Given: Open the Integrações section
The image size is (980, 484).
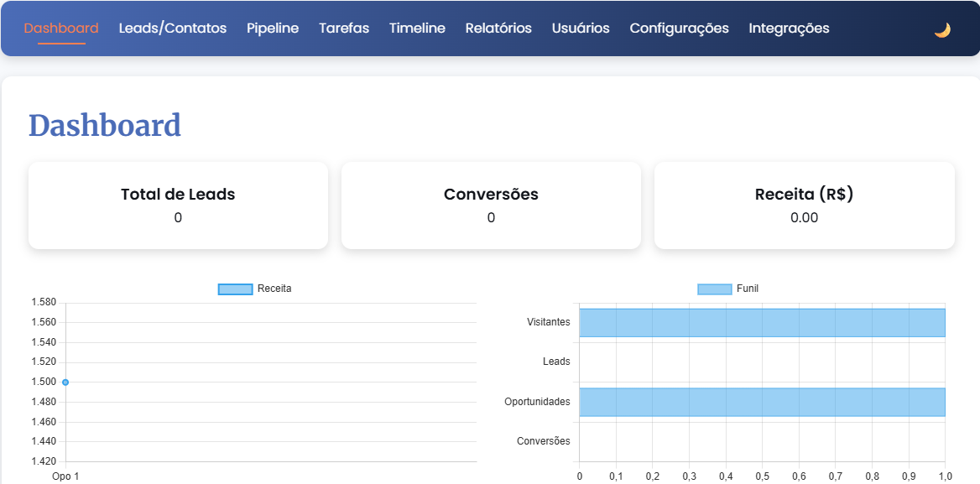Looking at the screenshot, I should pyautogui.click(x=789, y=28).
